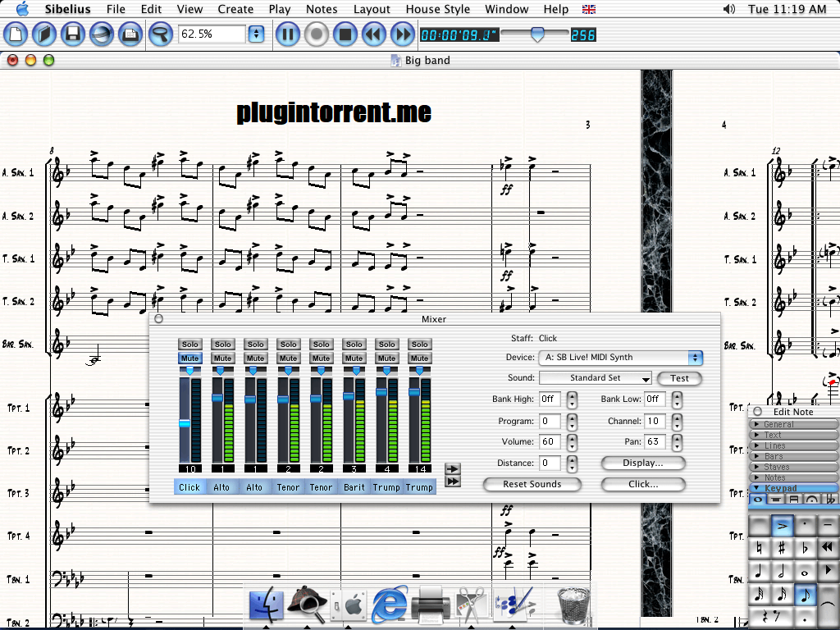Pause playback with the pause button

288,34
